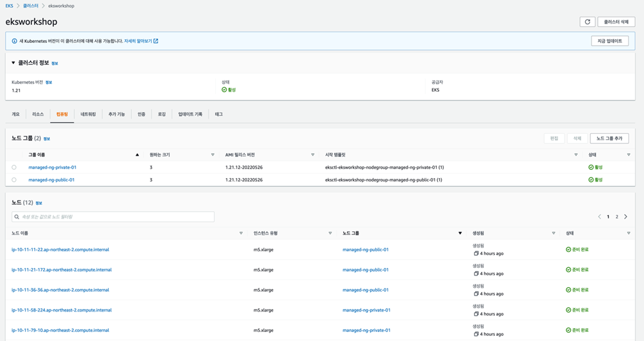Open the 자세히 알아보기 link

[138, 41]
